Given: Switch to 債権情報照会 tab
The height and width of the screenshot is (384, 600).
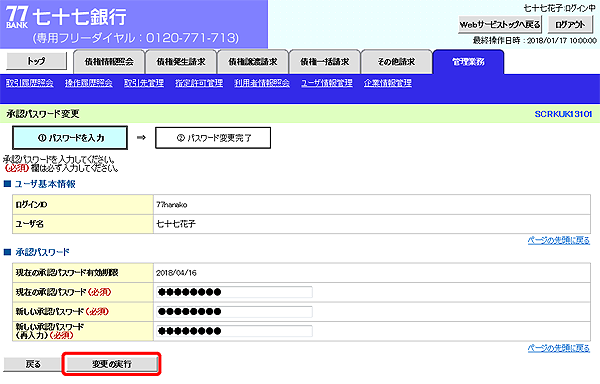Looking at the screenshot, I should pos(109,62).
